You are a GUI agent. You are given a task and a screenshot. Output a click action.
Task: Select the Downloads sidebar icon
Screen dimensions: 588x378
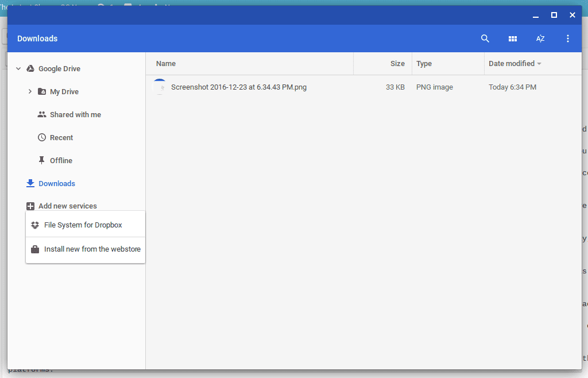coord(30,183)
